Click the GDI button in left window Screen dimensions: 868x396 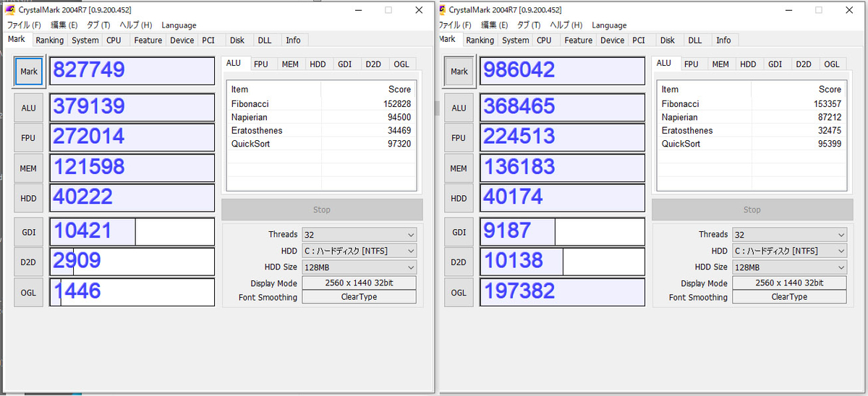point(29,232)
